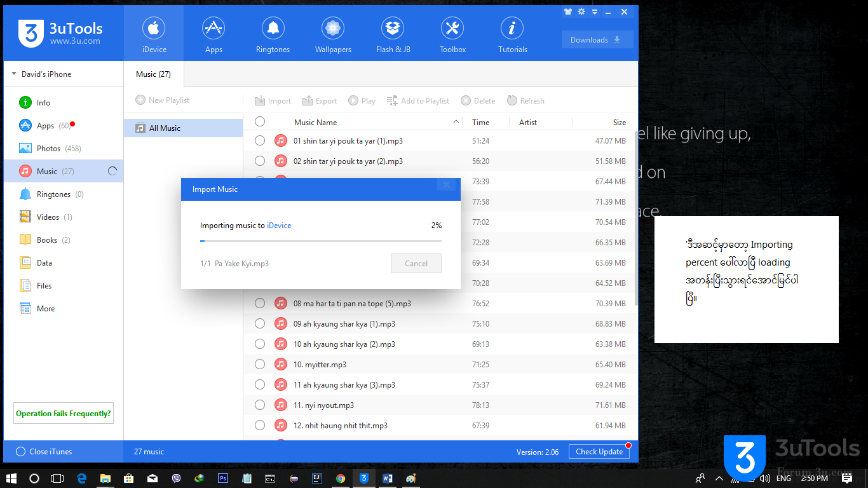Open settings gear in title bar
The height and width of the screenshot is (488, 868).
[x=581, y=11]
